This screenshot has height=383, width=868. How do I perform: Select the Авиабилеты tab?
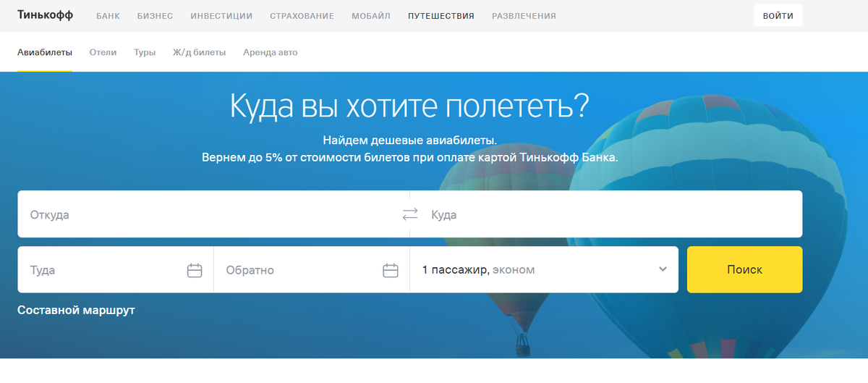[45, 52]
